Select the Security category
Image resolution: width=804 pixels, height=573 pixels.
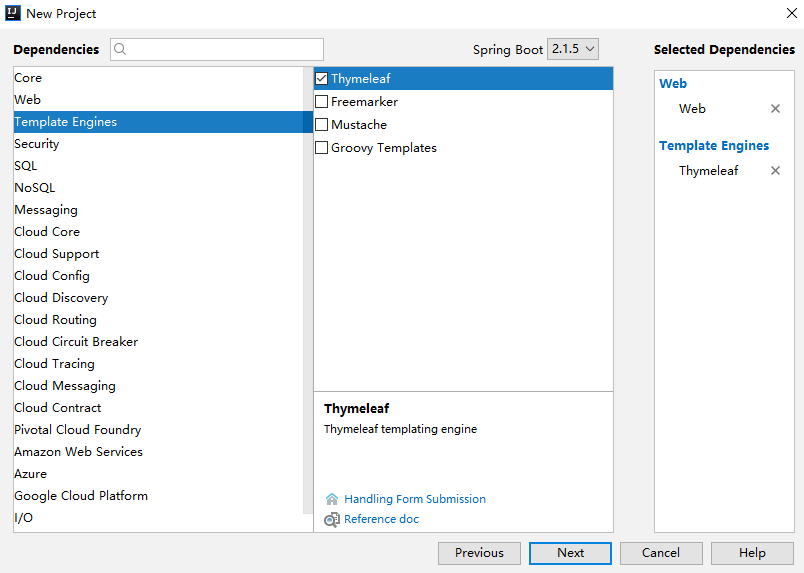(x=37, y=144)
